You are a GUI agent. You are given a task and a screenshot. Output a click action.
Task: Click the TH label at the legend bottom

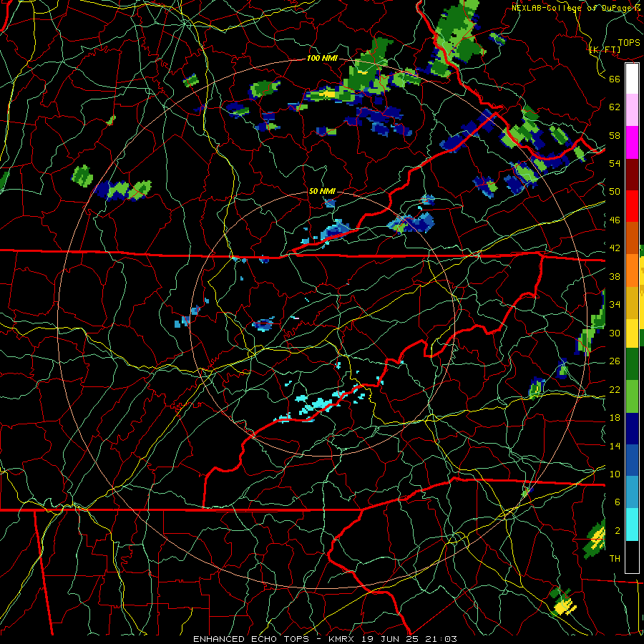click(x=615, y=559)
